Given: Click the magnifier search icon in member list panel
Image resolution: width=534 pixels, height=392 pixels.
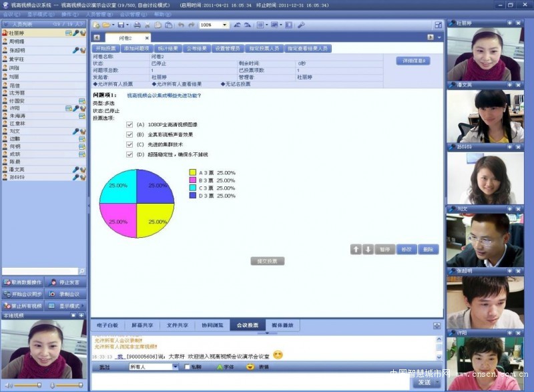Looking at the screenshot, I should point(81,271).
